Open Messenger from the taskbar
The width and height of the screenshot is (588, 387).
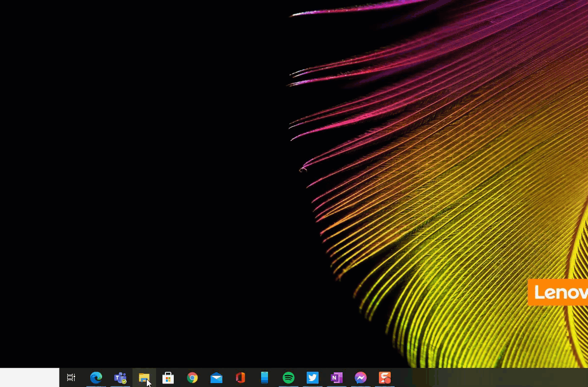point(361,378)
